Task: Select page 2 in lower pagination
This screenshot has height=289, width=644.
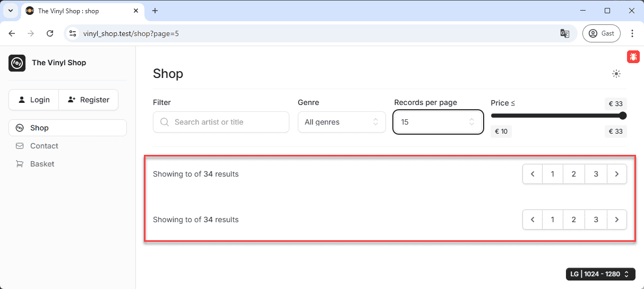Action: tap(574, 220)
